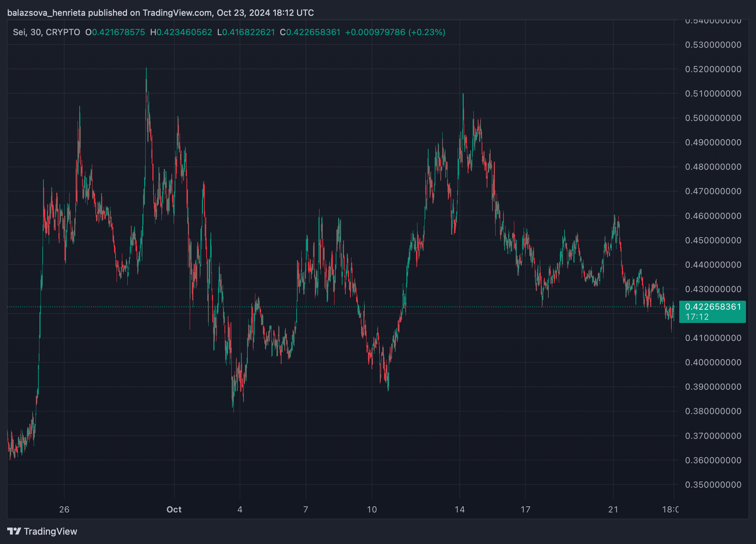Image resolution: width=756 pixels, height=544 pixels.
Task: Click the 10 date label on the time axis
Action: [x=372, y=510]
